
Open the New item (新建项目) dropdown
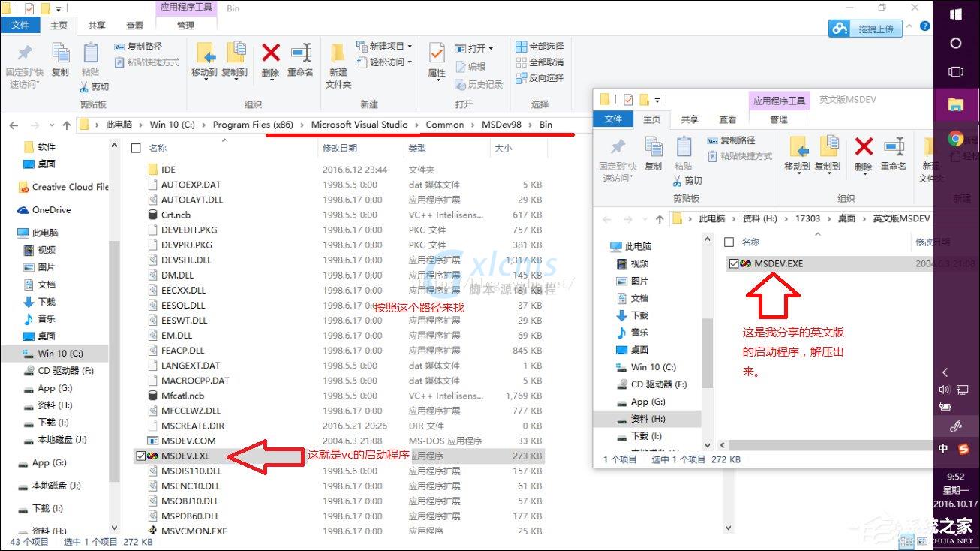tap(385, 47)
